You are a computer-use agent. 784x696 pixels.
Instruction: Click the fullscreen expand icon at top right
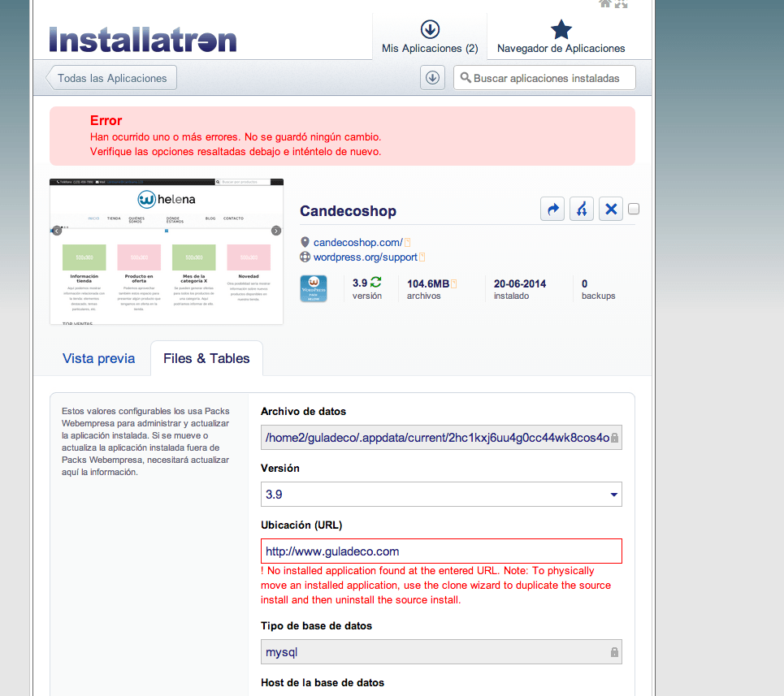tap(621, 3)
